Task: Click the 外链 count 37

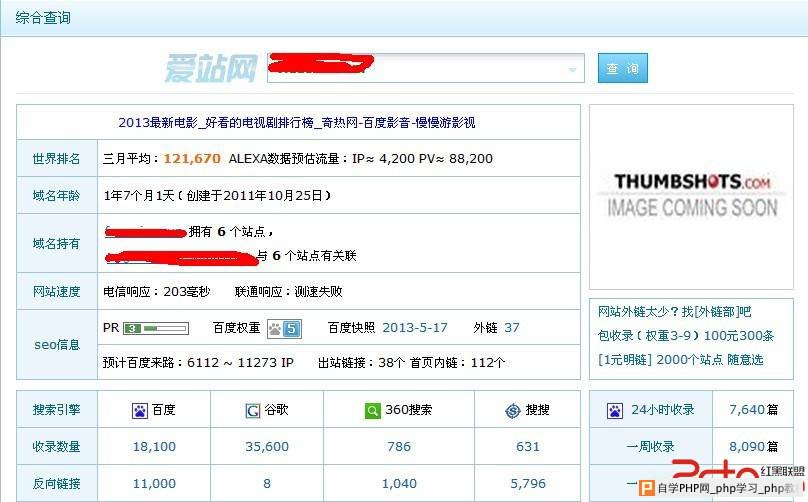Action: 512,328
